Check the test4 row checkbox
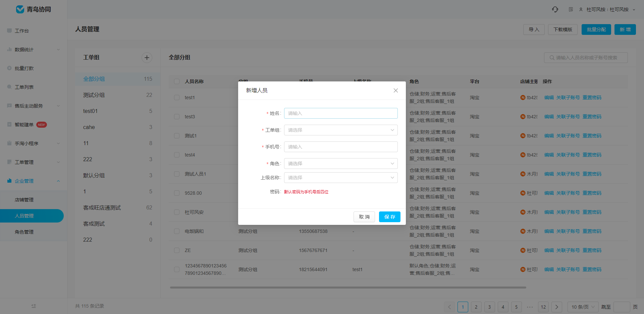 (x=177, y=155)
